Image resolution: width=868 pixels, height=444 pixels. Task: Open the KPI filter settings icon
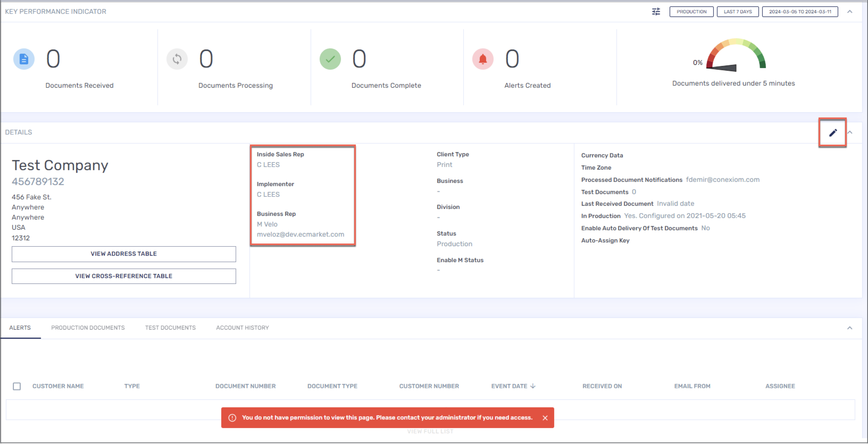pos(656,12)
